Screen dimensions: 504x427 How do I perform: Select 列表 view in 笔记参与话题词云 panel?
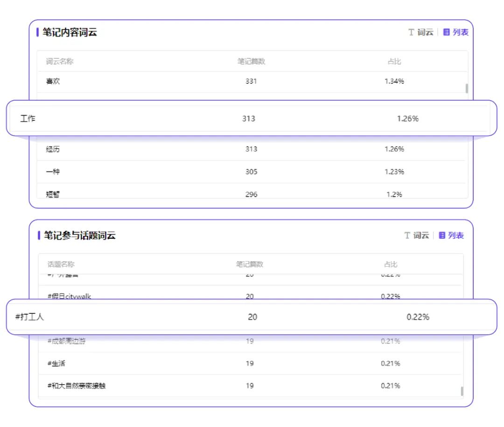coord(451,235)
